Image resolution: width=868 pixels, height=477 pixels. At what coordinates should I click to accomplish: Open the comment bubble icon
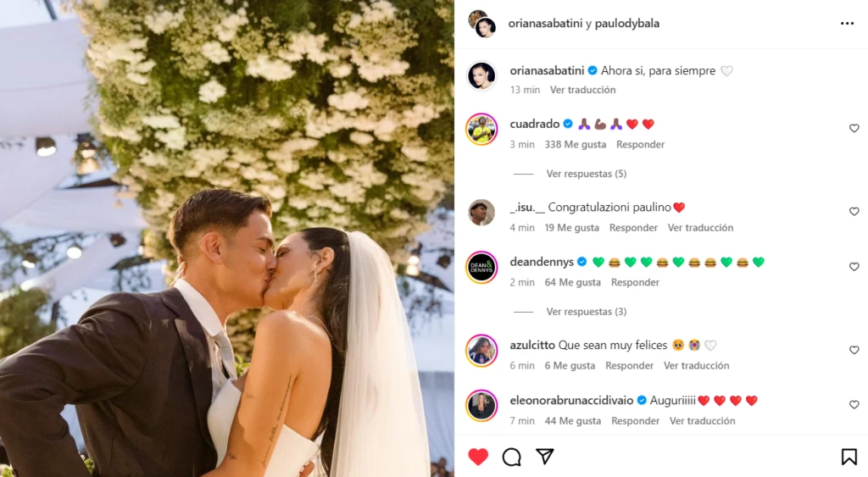[511, 457]
